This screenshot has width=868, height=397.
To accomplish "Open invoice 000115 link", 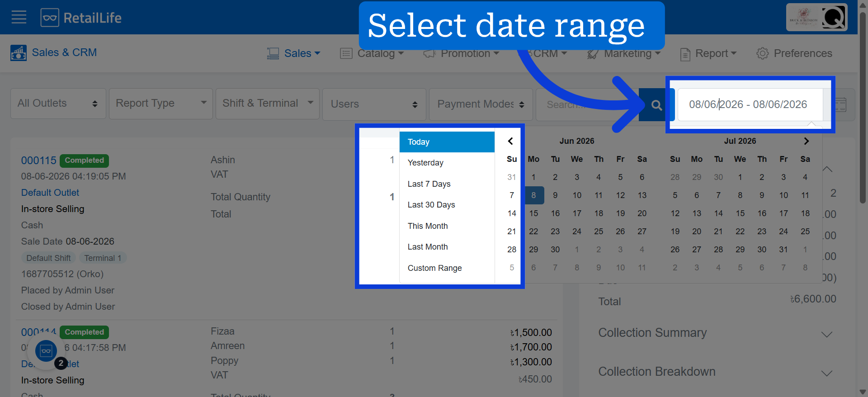I will tap(39, 161).
